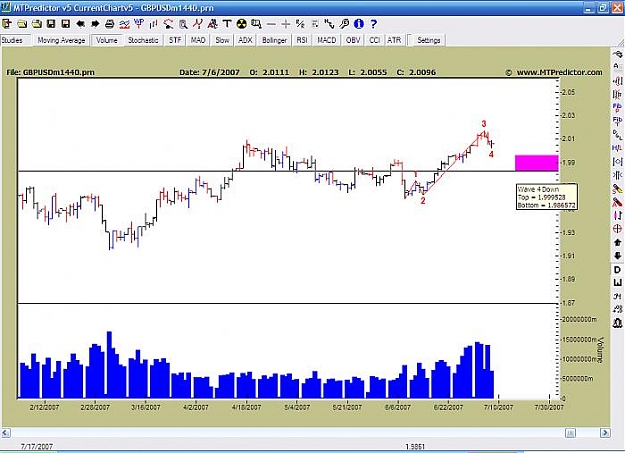Toggle the Volume study
This screenshot has height=453, width=625.
pyautogui.click(x=106, y=40)
